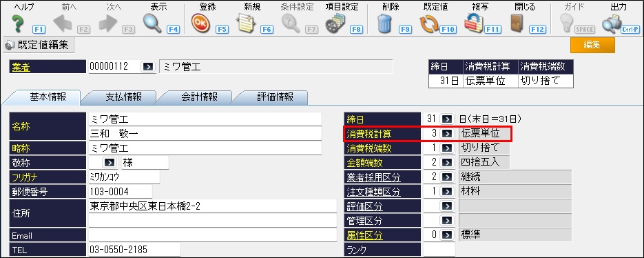The image size is (644, 258).
Task: Click the 略称 input field
Action: (205, 148)
